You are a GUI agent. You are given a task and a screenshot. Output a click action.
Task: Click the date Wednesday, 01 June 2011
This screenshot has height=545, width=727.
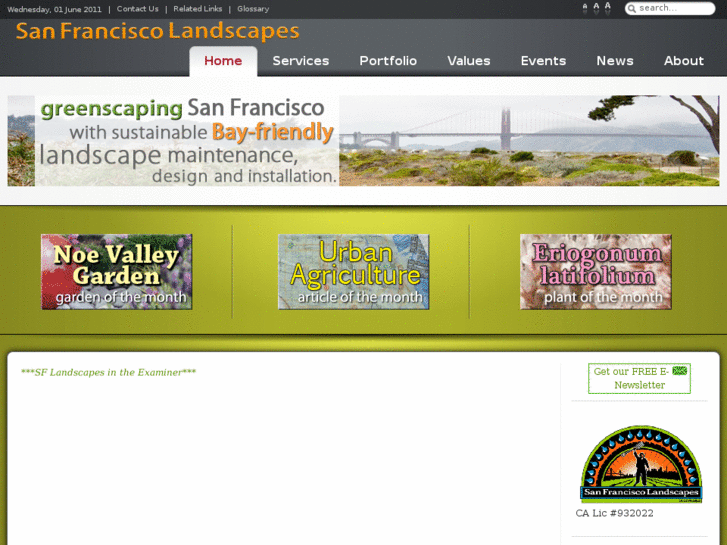point(54,9)
